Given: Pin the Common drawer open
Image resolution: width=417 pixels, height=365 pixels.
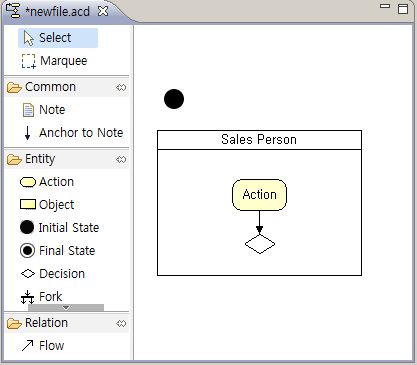Looking at the screenshot, I should [121, 87].
